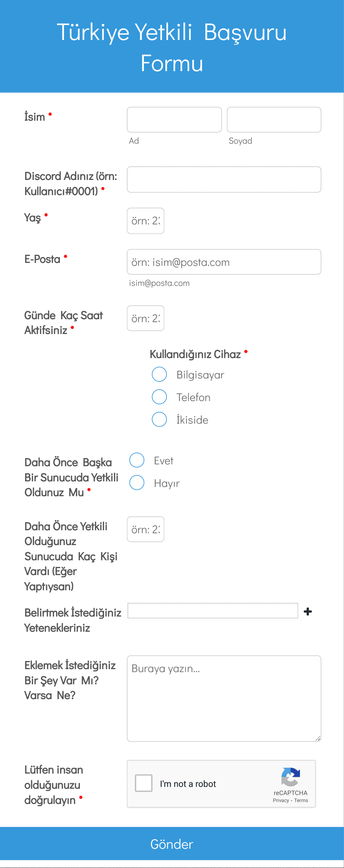Select the Bilgisayar radio button

159,374
